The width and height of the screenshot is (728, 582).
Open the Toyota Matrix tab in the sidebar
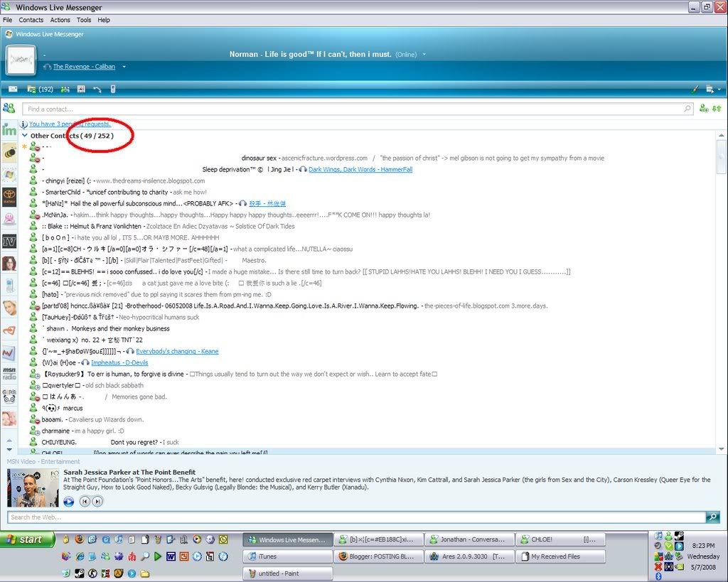point(9,197)
